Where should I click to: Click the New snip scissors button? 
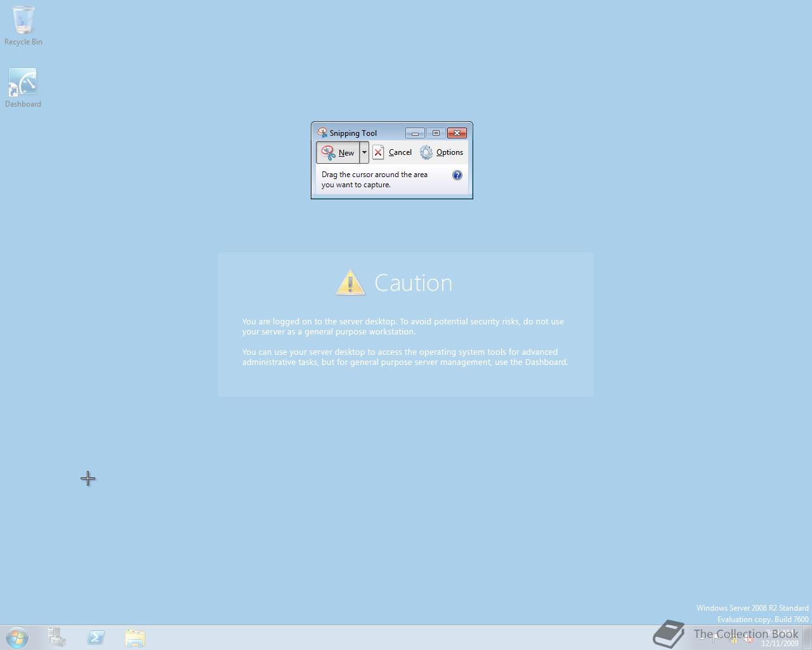pos(338,152)
